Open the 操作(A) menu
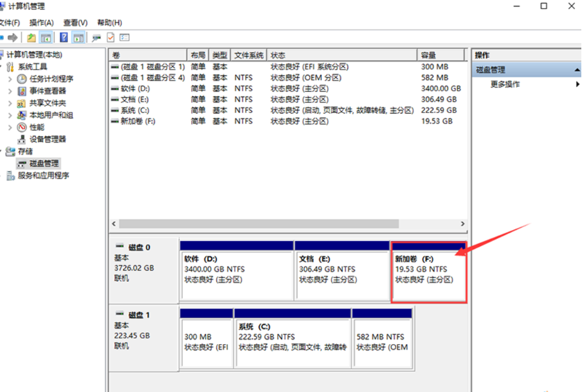583x392 pixels. 42,23
